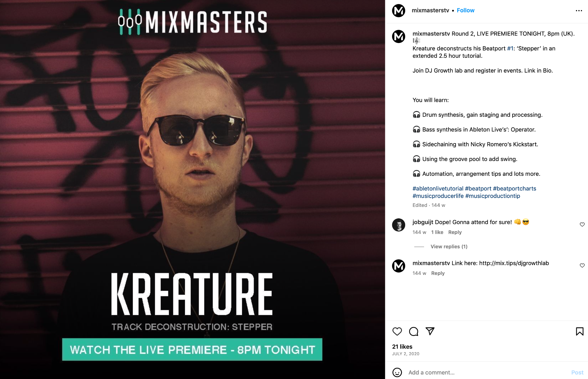Click the mixmasterstv avatar beside the caption
The height and width of the screenshot is (379, 588).
coord(399,36)
